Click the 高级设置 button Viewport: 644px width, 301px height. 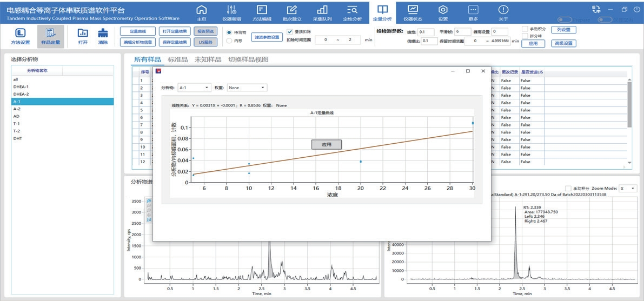coord(563,44)
